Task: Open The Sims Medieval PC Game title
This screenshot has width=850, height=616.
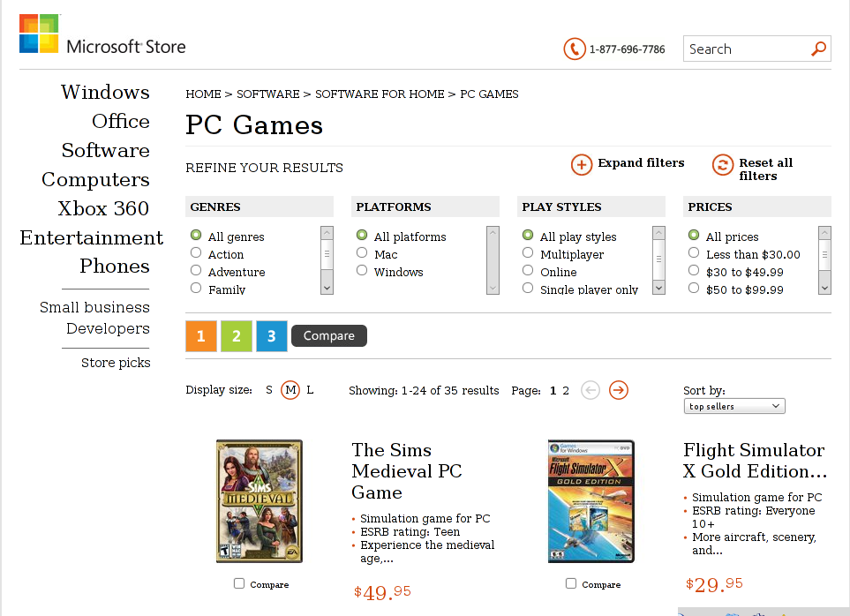Action: click(x=407, y=471)
